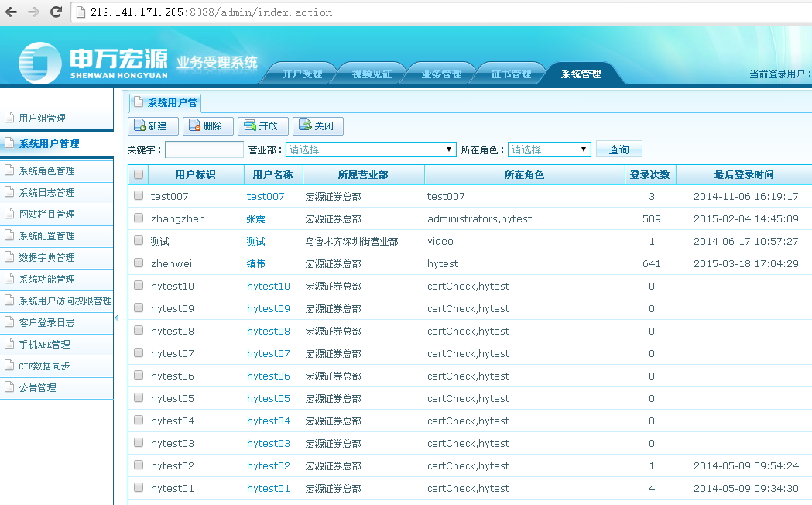Click the 删除 button
The image size is (812, 505).
click(207, 125)
